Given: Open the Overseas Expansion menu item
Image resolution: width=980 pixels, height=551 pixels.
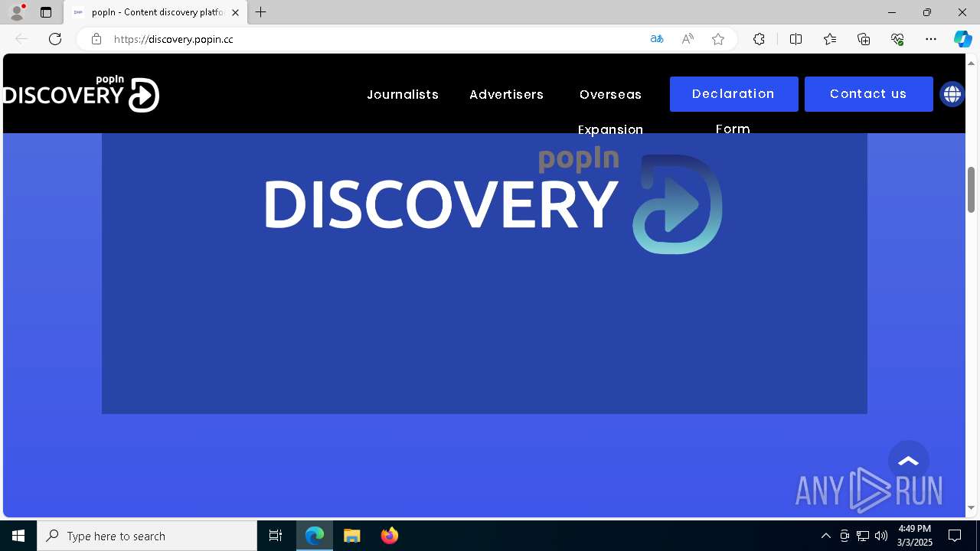Looking at the screenshot, I should (610, 112).
